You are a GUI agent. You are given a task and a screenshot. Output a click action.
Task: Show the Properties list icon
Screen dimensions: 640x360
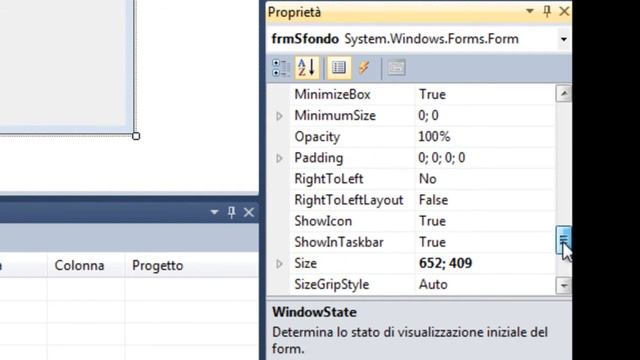(x=339, y=68)
